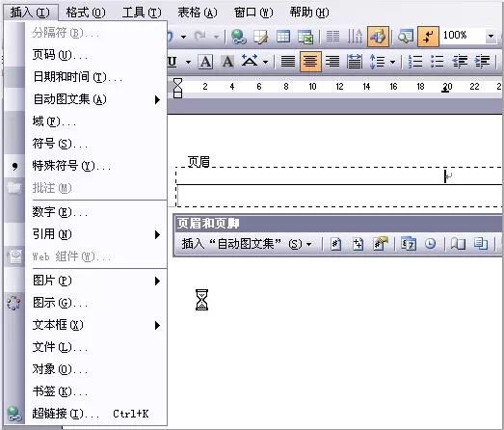Open the 插入 (Insert) menu
This screenshot has height=430, width=504.
(x=30, y=13)
